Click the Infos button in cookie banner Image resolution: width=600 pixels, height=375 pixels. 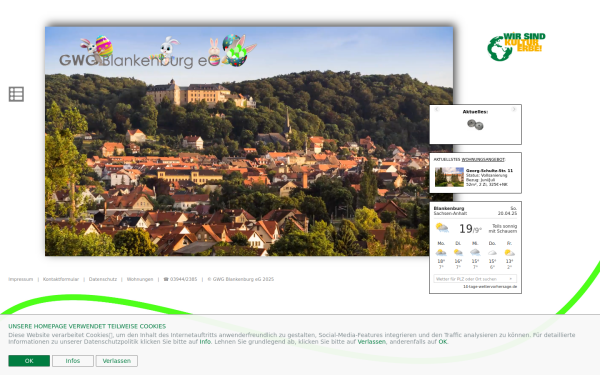coord(73,361)
